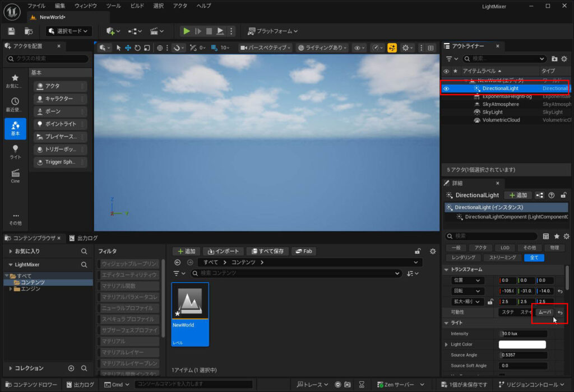Click the green Play button in toolbar
This screenshot has height=392, width=574.
[187, 31]
